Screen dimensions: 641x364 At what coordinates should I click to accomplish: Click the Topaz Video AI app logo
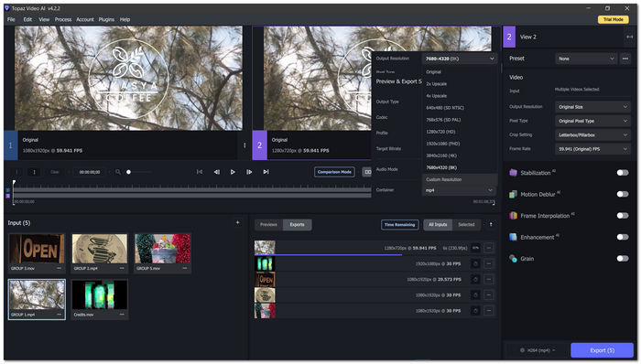[x=7, y=8]
